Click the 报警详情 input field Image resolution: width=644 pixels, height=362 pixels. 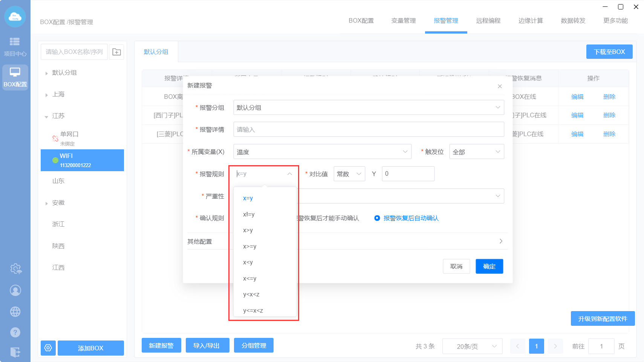click(369, 129)
